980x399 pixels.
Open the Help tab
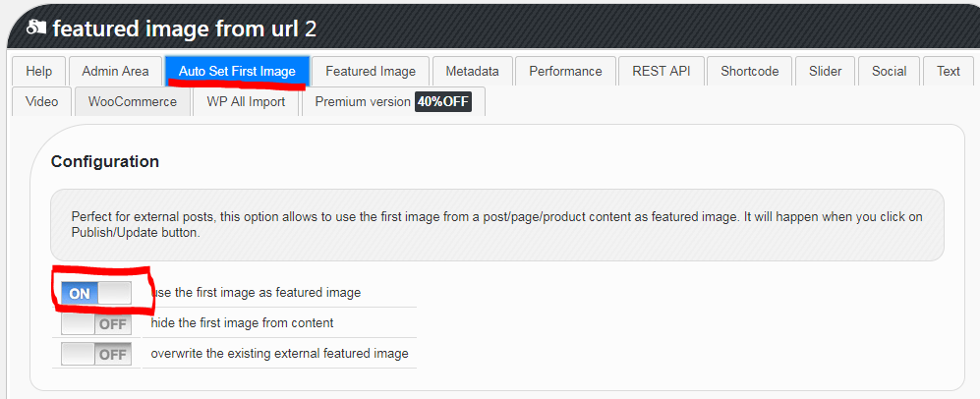pyautogui.click(x=38, y=71)
